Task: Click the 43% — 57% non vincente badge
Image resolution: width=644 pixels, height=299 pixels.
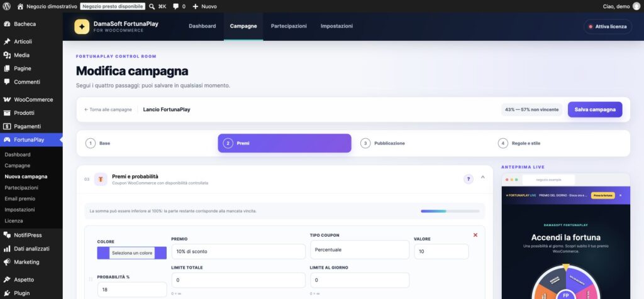Action: 531,109
